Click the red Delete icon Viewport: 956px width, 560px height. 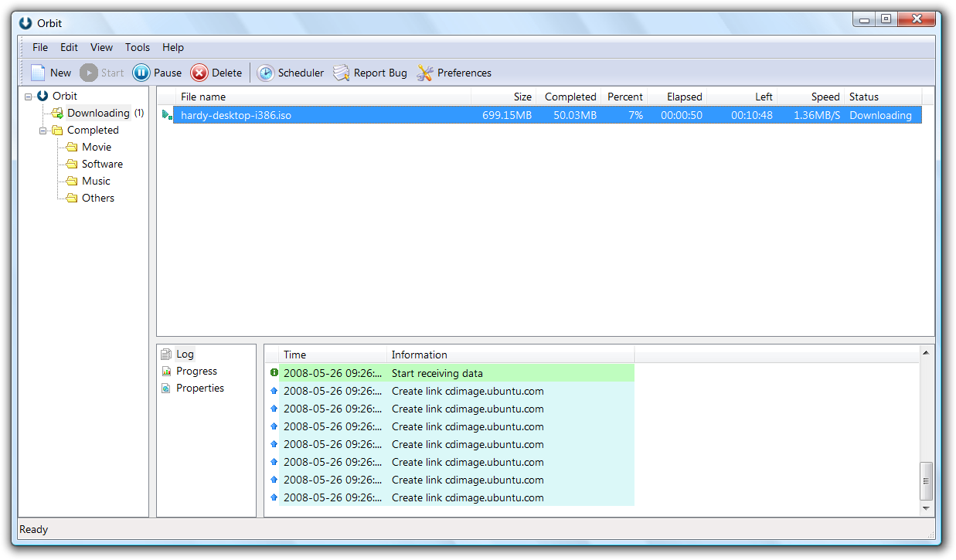click(x=199, y=73)
